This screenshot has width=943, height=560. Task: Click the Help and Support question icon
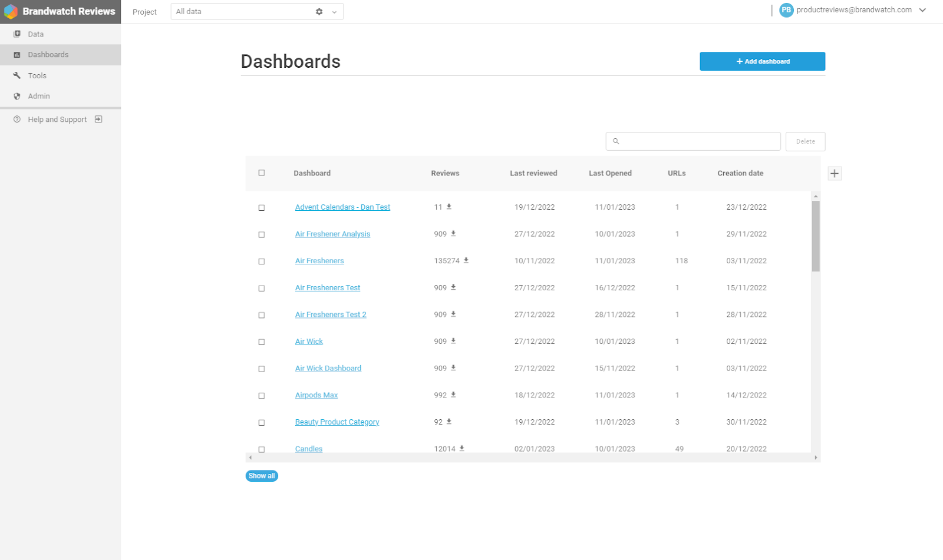point(17,120)
